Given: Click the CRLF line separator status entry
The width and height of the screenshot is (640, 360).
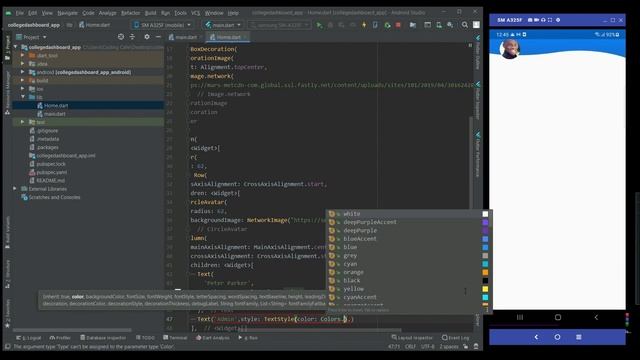Looking at the screenshot, I should point(410,347).
